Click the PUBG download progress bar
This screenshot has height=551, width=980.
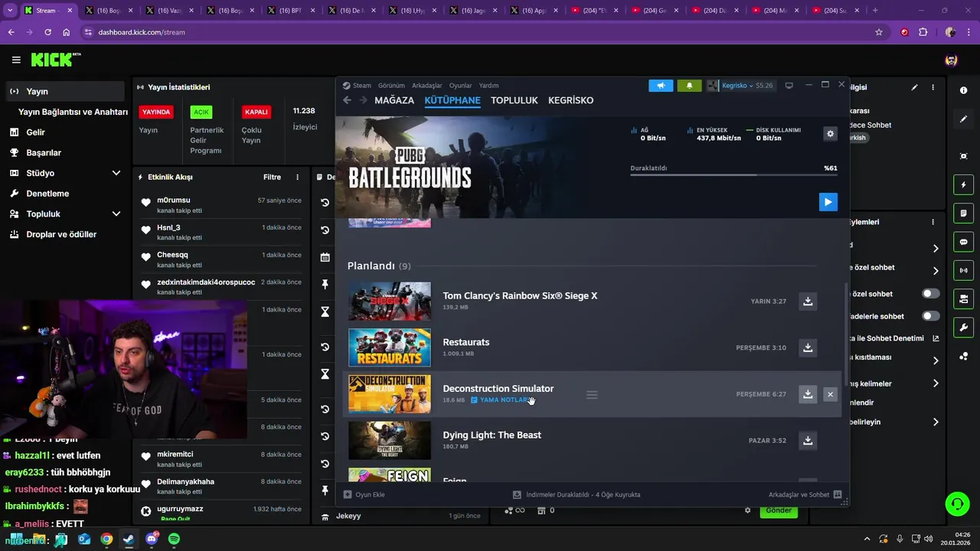(x=733, y=175)
